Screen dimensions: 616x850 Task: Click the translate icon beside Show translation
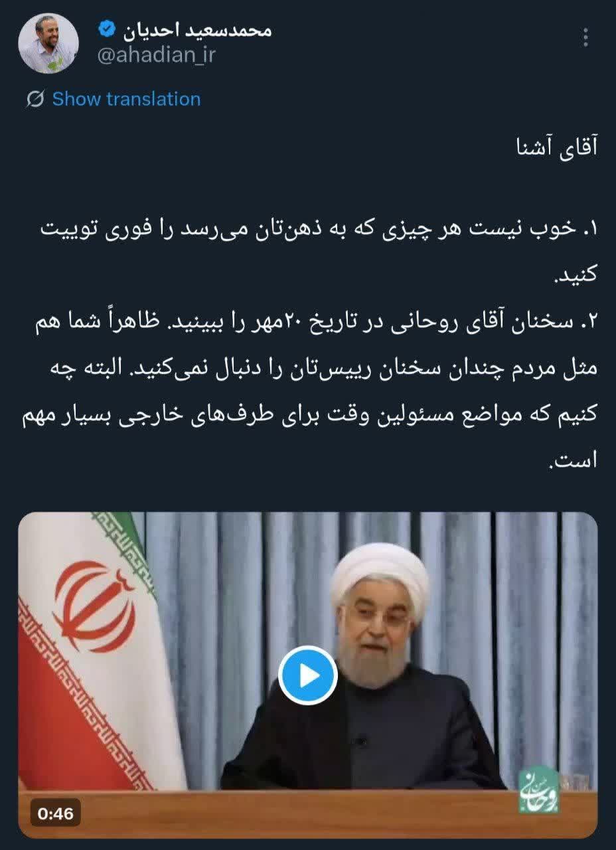click(x=35, y=99)
